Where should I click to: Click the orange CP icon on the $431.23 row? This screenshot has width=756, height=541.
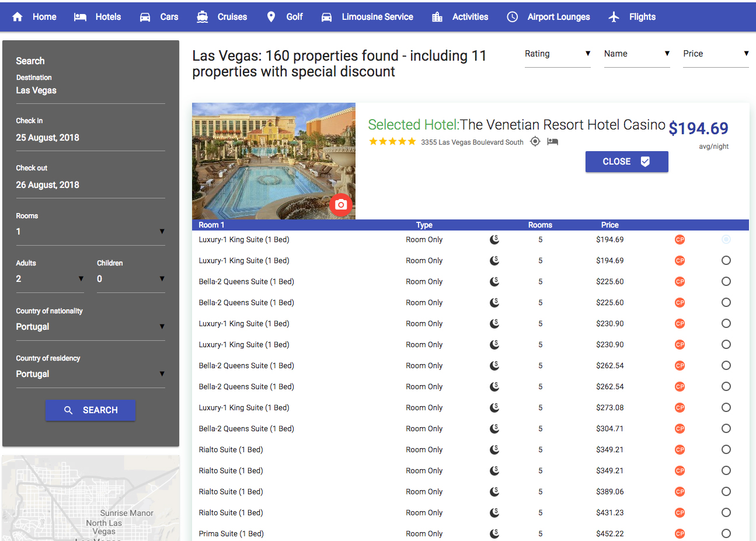tap(680, 512)
